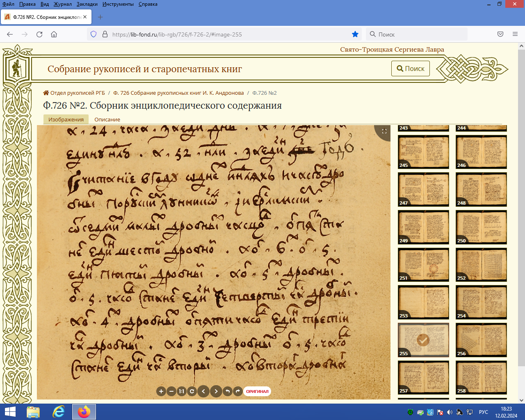This screenshot has height=420, width=525.
Task: Open the Правка menu
Action: tap(27, 4)
